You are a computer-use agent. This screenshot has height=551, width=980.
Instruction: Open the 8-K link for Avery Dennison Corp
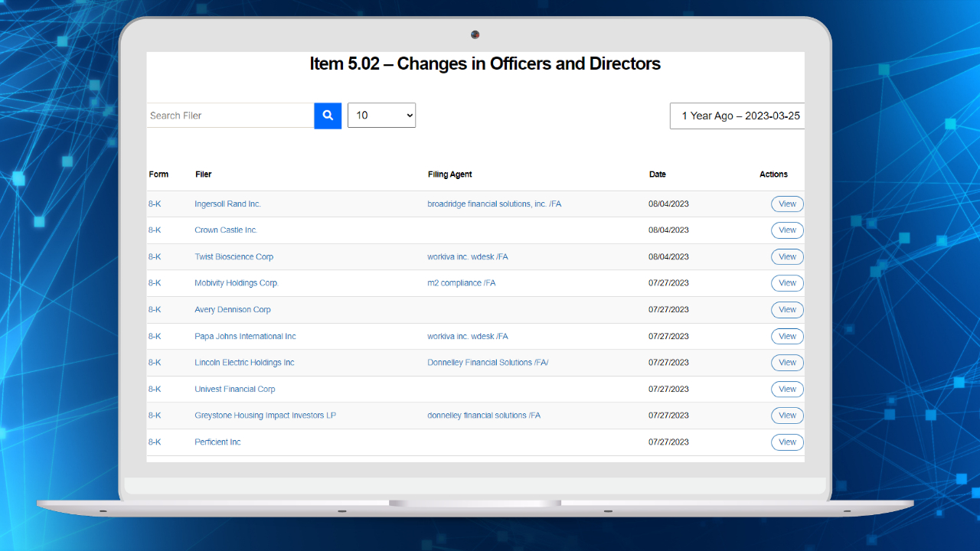point(155,309)
